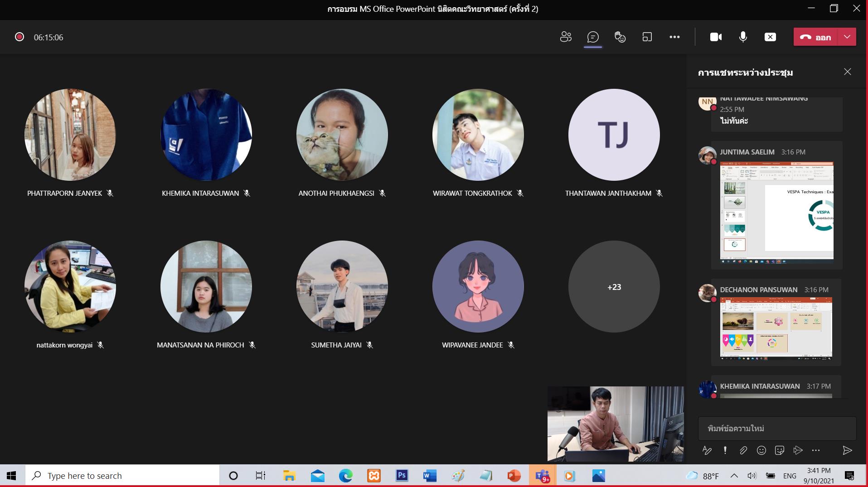The image size is (868, 487).
Task: Click the JUNTIMA SAELIM chat sender name
Action: (747, 152)
